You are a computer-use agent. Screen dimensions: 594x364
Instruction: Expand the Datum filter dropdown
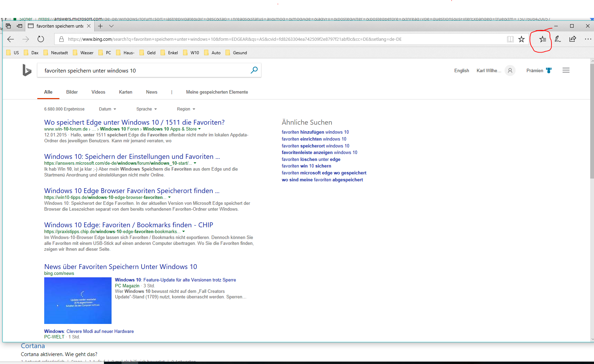click(x=107, y=109)
